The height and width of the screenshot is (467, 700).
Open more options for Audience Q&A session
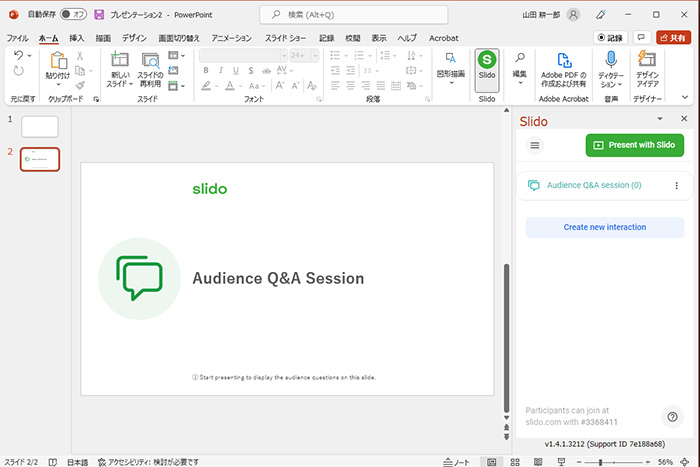(676, 186)
